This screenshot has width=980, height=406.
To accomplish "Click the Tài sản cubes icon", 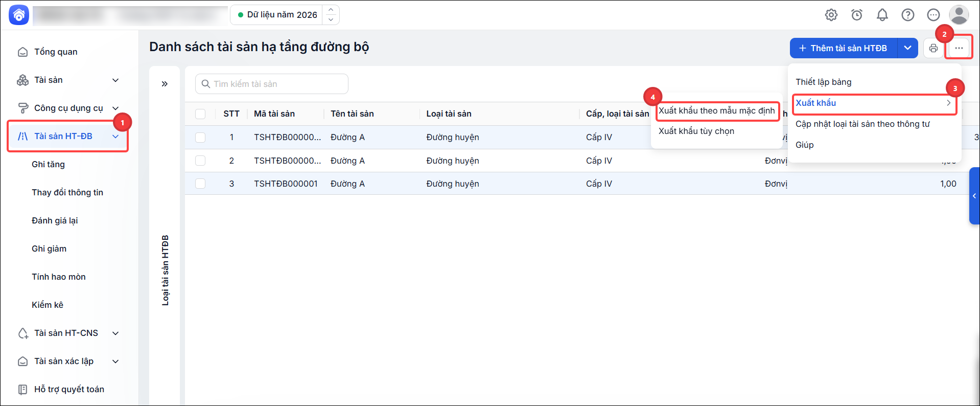I will (23, 80).
